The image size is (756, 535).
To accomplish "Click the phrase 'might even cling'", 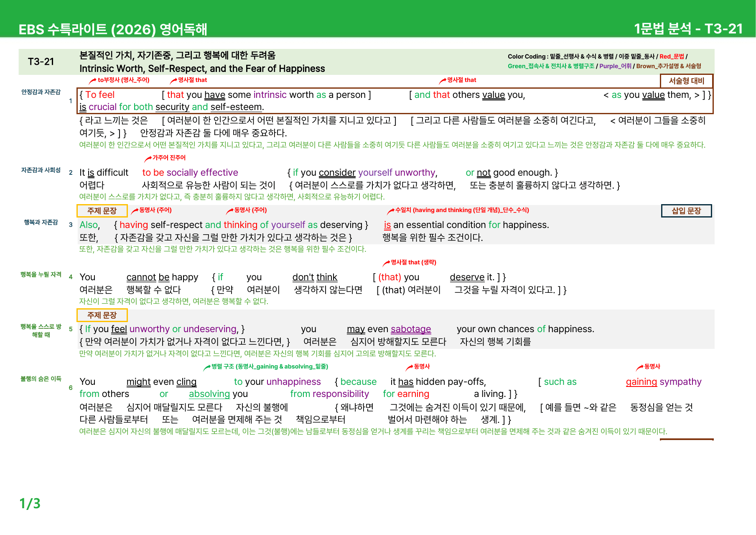I will click(161, 382).
